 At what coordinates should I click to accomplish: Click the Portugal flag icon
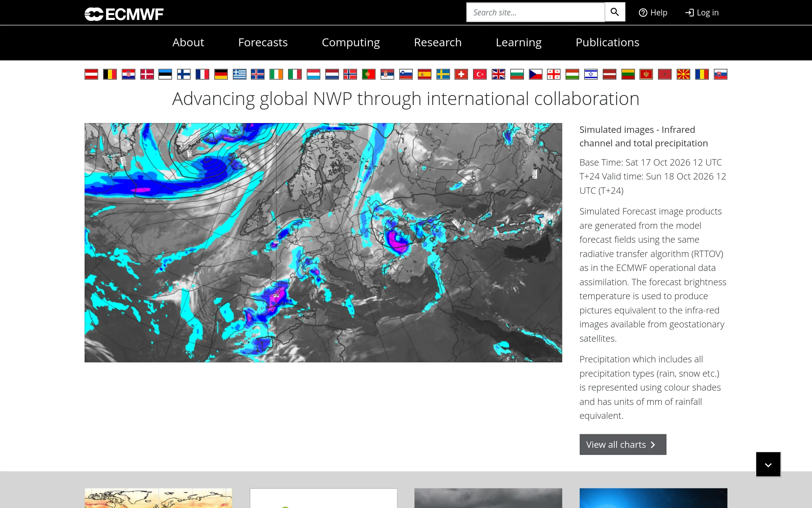[369, 74]
